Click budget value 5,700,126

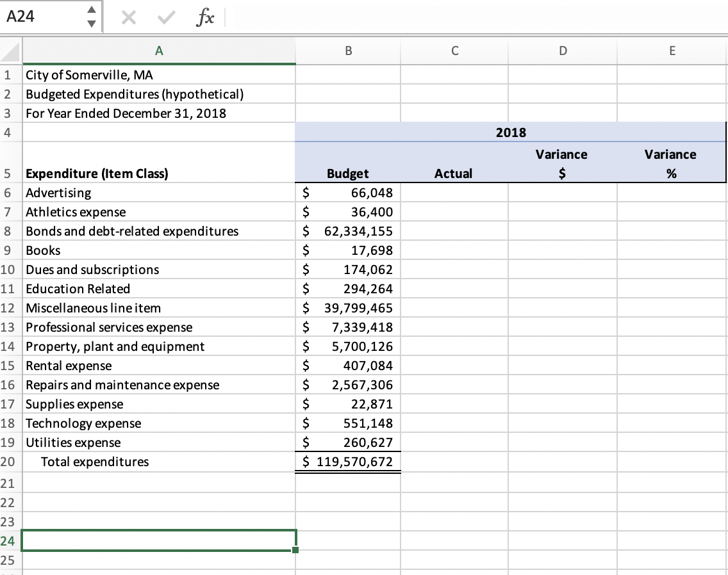point(348,346)
